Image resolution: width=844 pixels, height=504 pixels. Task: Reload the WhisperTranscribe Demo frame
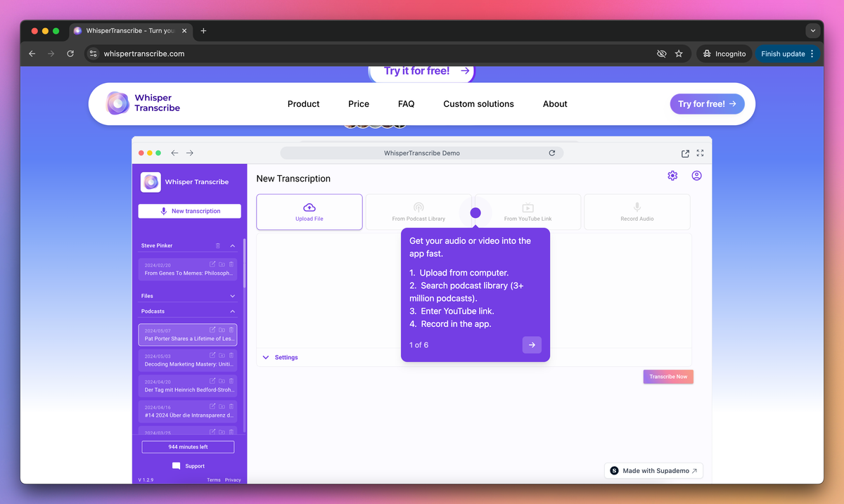552,153
